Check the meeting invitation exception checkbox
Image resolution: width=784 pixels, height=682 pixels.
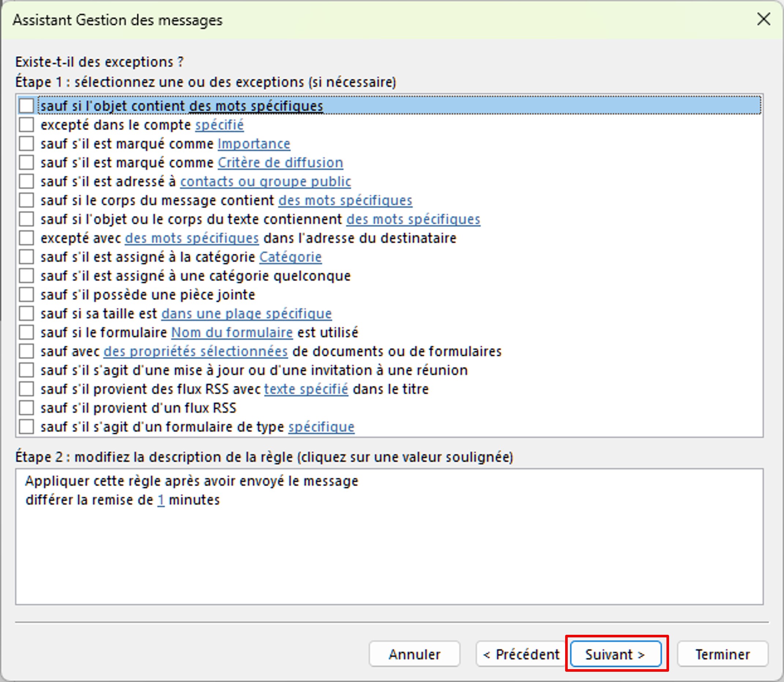pyautogui.click(x=26, y=370)
